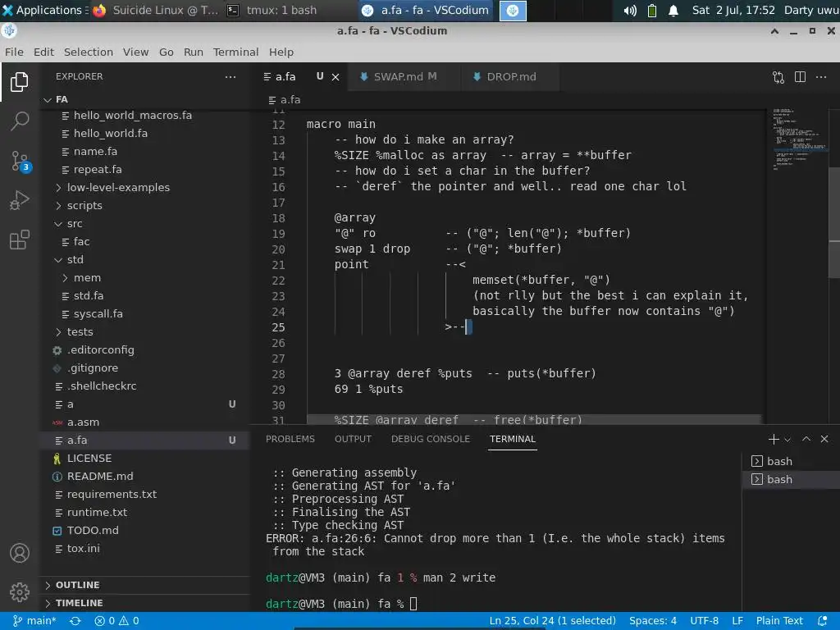Open changes compare icon in editor toolbar
840x630 pixels.
click(x=778, y=77)
